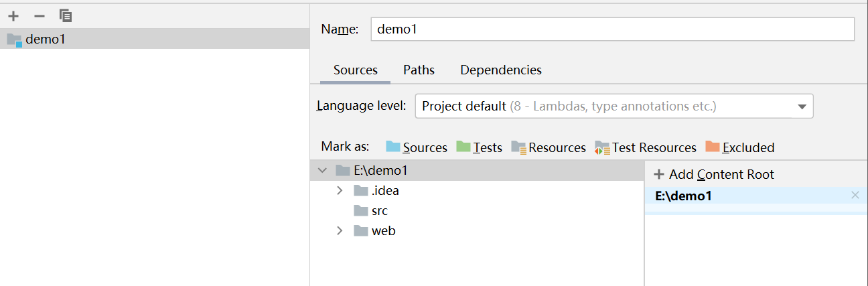
Task: Mark folder as Excluded
Action: [740, 147]
